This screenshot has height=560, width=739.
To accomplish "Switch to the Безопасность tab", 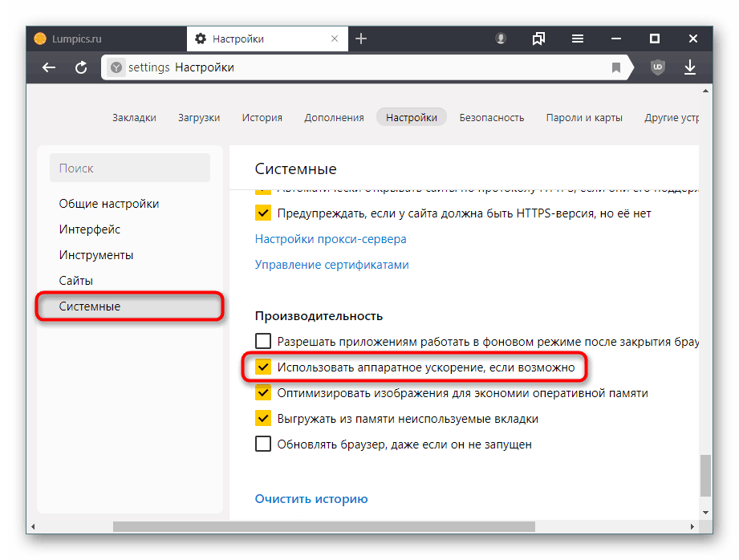I will 491,117.
